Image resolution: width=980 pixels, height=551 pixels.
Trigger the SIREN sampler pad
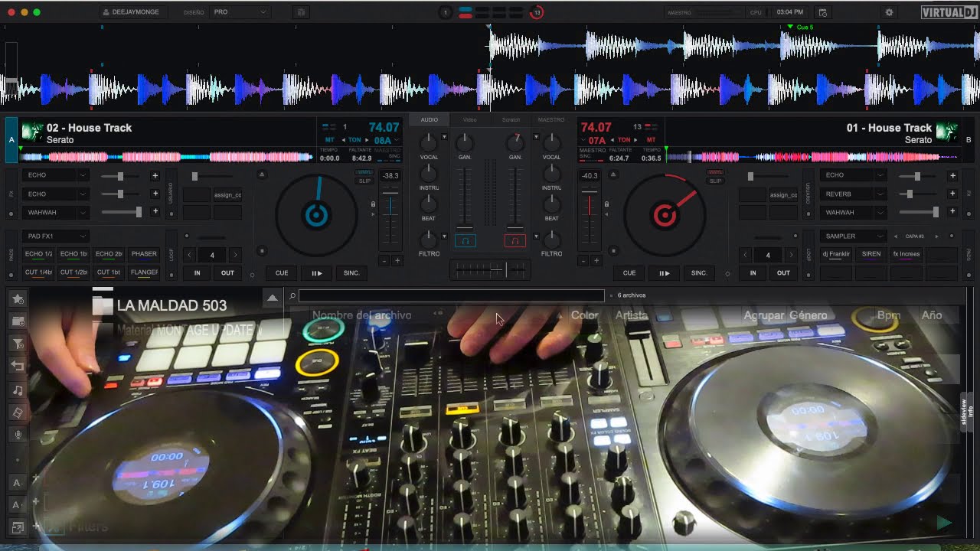point(871,254)
